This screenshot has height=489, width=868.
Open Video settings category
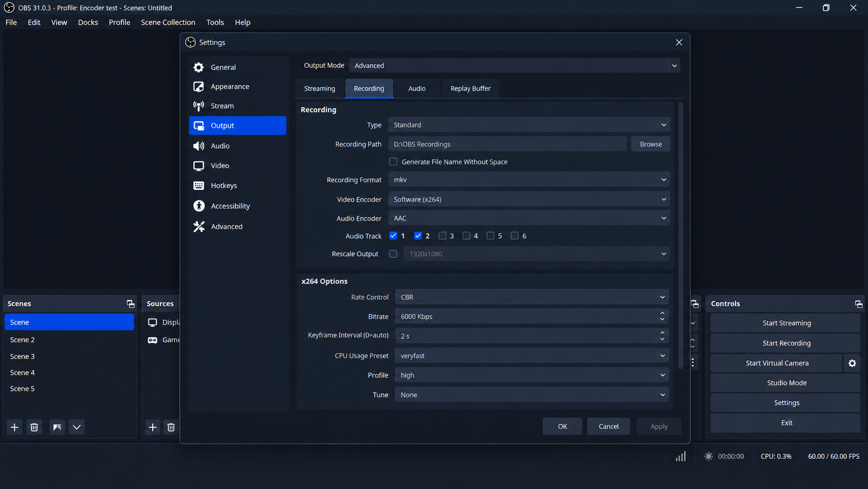click(237, 165)
